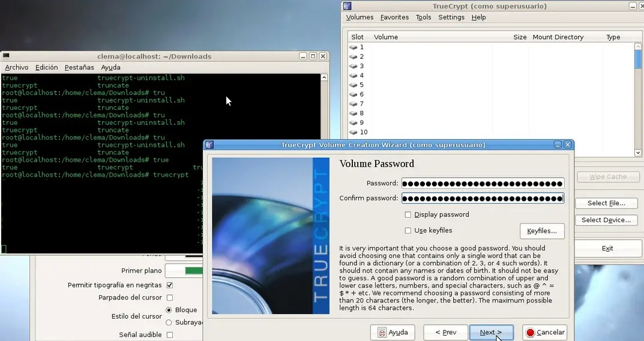644x341 pixels.
Task: Click the terminal window title bar icon
Action: (6, 56)
